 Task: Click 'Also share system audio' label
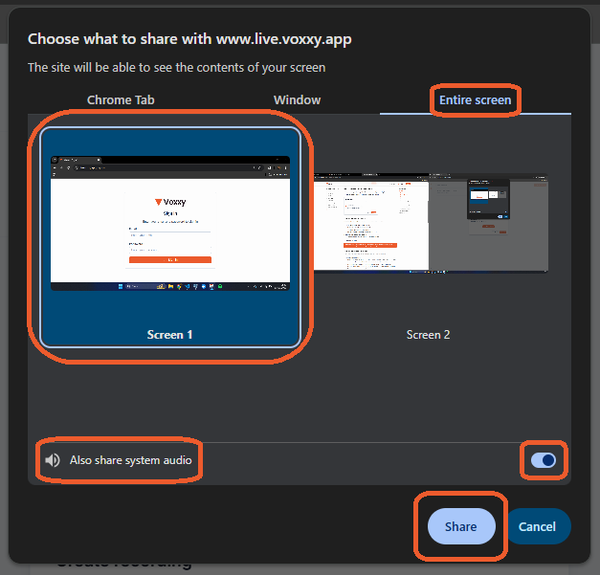(130, 460)
